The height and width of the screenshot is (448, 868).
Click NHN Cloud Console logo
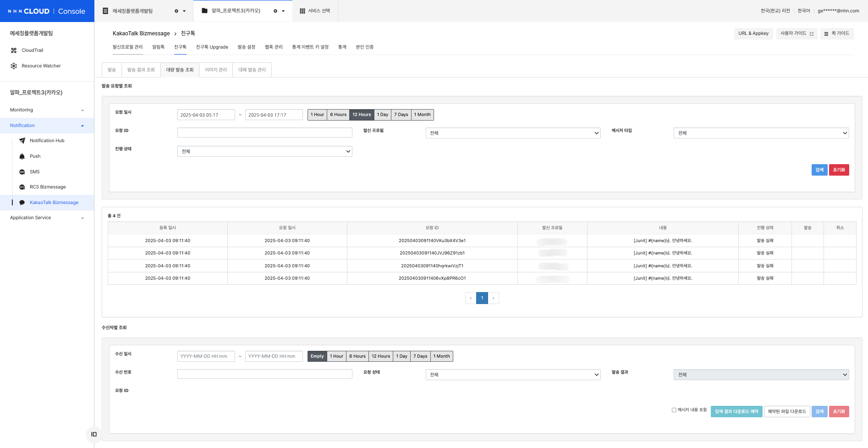[x=47, y=11]
